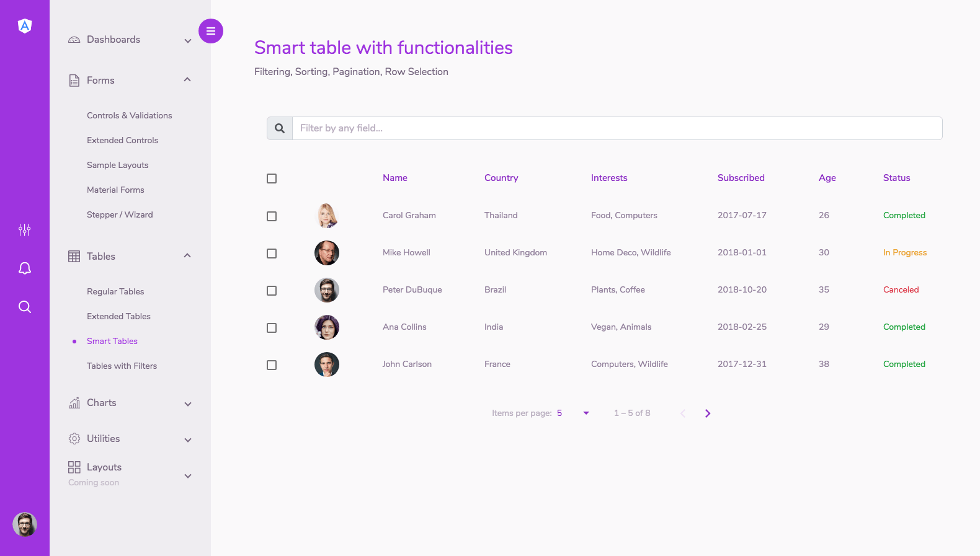Open the settings sliders icon
Screen dimensions: 980x556
pos(25,230)
